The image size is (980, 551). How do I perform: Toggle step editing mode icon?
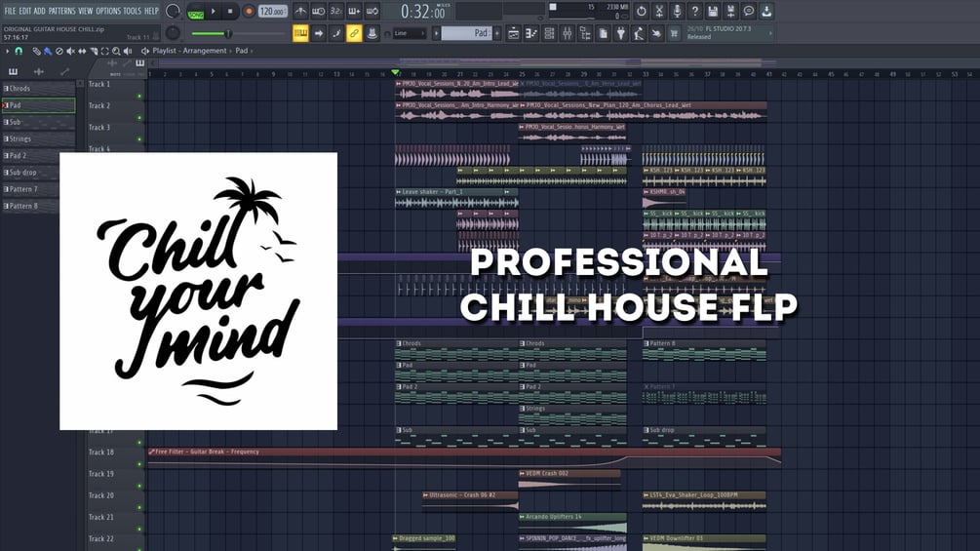tap(336, 33)
